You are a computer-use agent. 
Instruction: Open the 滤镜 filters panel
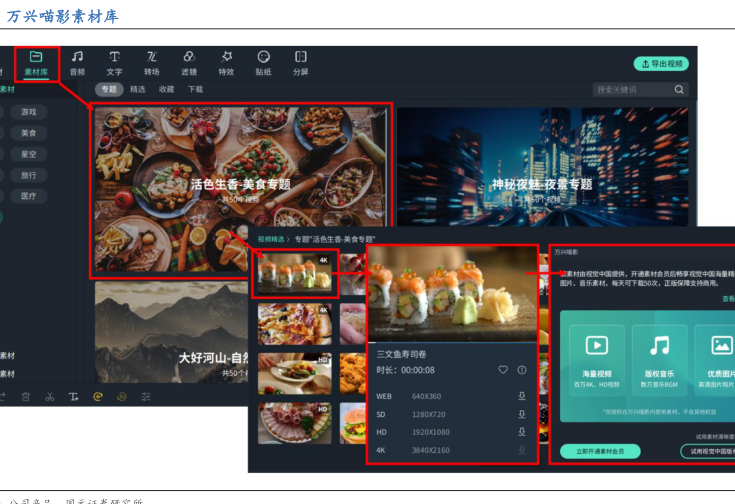tap(189, 63)
